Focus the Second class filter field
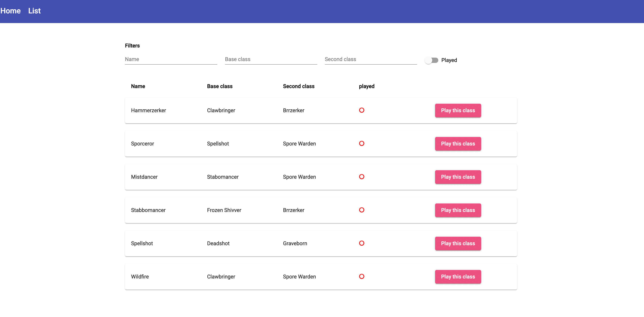Screen dimensions: 644x317 (371, 60)
